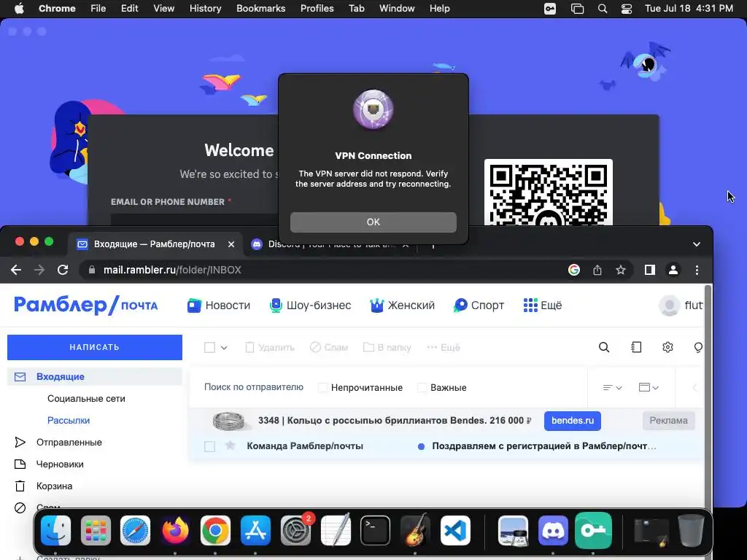Click Chrome back navigation arrow
This screenshot has height=560, width=747.
(16, 270)
